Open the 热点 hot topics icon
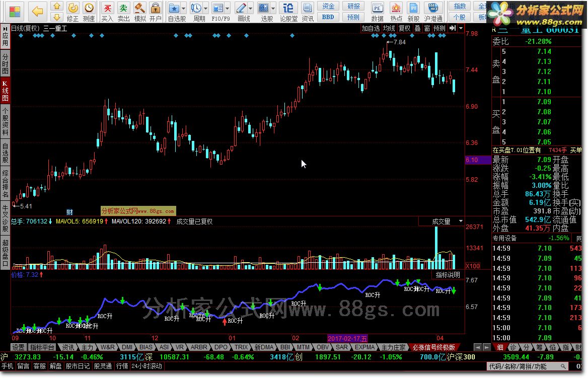 pyautogui.click(x=396, y=12)
